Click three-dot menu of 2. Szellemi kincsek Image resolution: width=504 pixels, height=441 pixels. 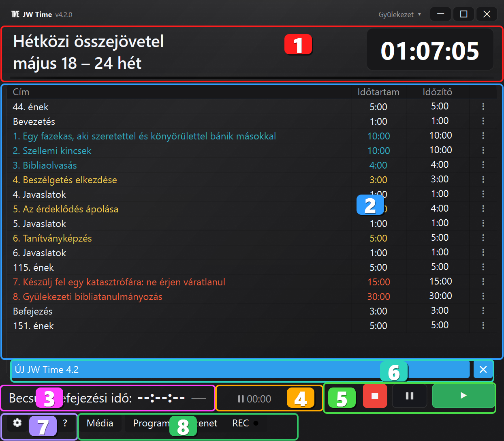click(483, 150)
